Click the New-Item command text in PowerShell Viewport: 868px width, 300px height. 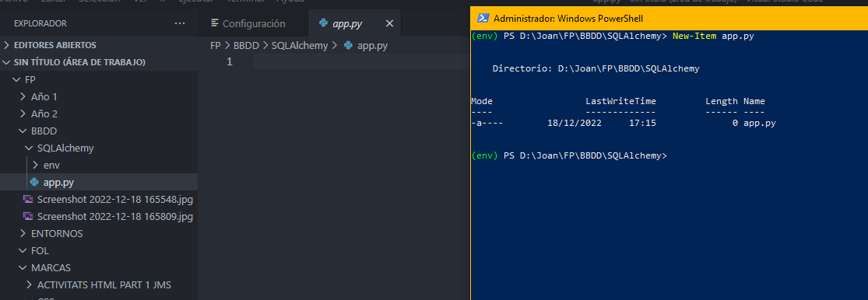694,36
